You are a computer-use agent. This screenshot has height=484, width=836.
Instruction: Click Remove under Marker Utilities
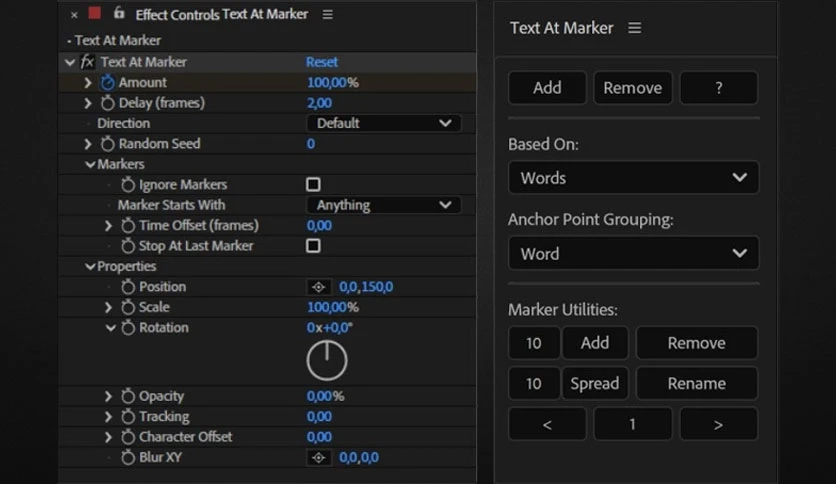click(697, 343)
